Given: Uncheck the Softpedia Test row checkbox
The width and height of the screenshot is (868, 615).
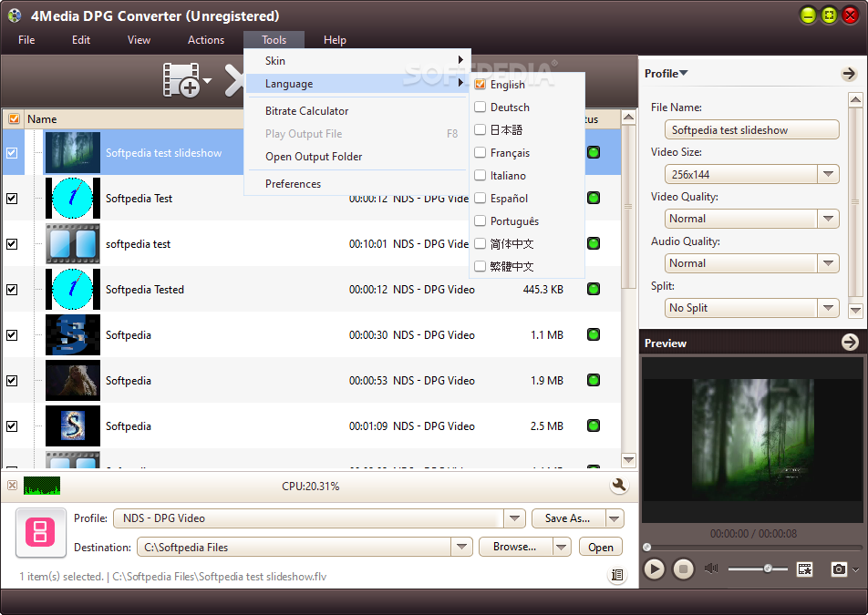Looking at the screenshot, I should click(12, 199).
